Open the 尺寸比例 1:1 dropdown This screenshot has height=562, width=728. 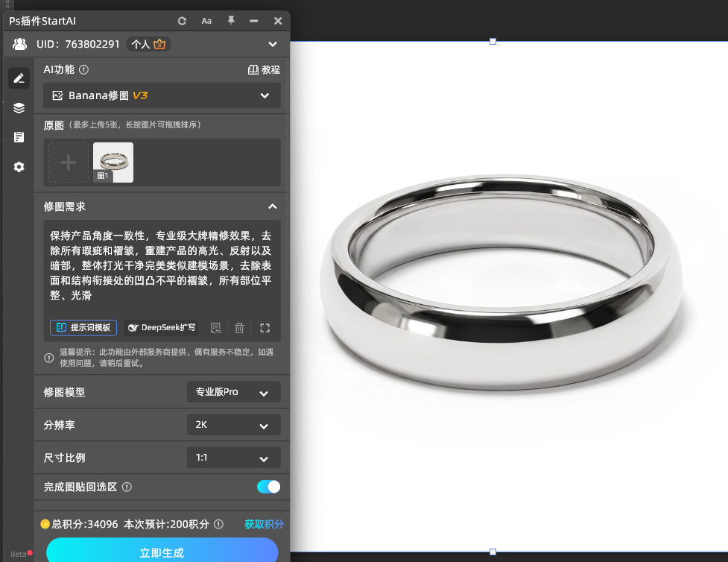click(x=233, y=458)
